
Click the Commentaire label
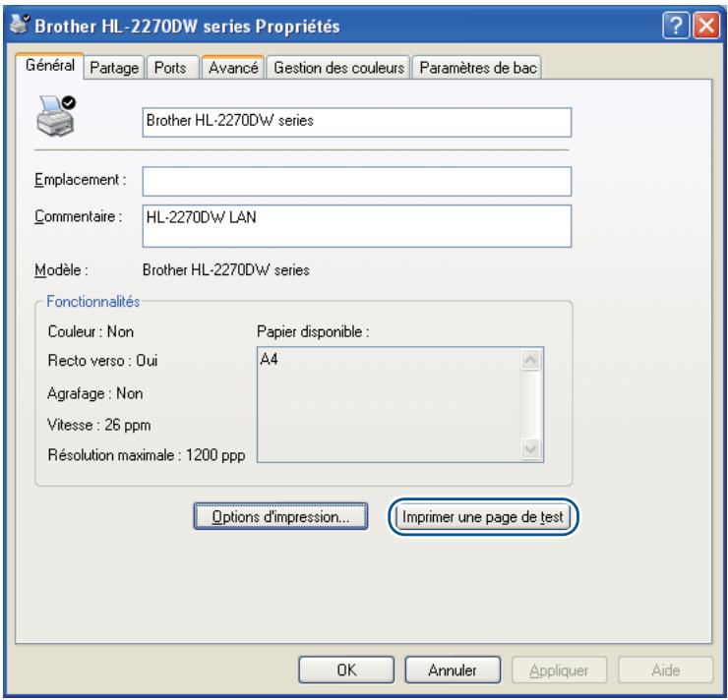coord(79,216)
